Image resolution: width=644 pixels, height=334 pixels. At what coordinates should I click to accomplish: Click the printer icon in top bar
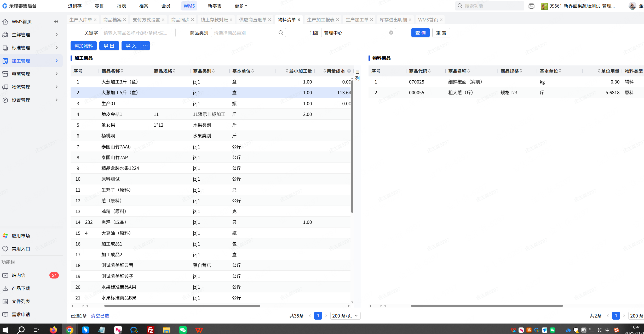[x=531, y=6]
